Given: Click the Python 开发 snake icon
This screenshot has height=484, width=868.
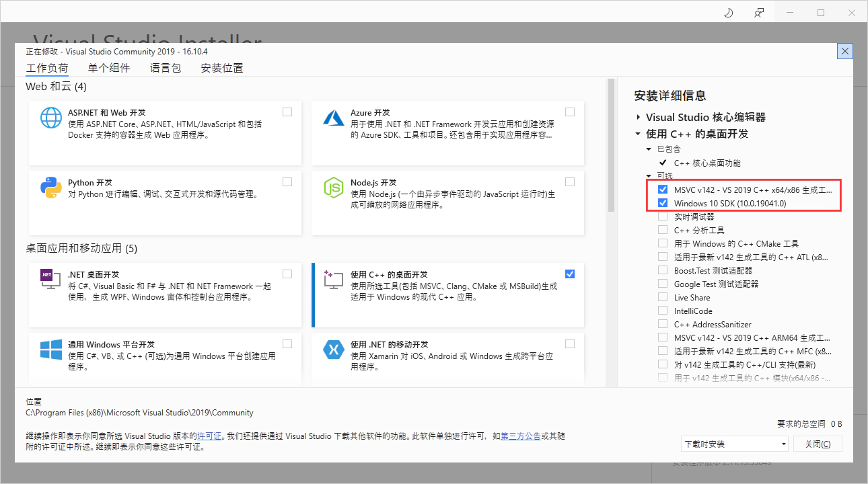Looking at the screenshot, I should (x=51, y=188).
